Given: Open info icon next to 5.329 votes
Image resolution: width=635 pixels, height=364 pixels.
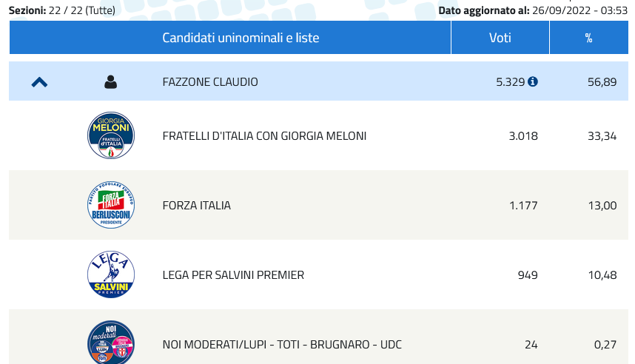Looking at the screenshot, I should pyautogui.click(x=533, y=82).
